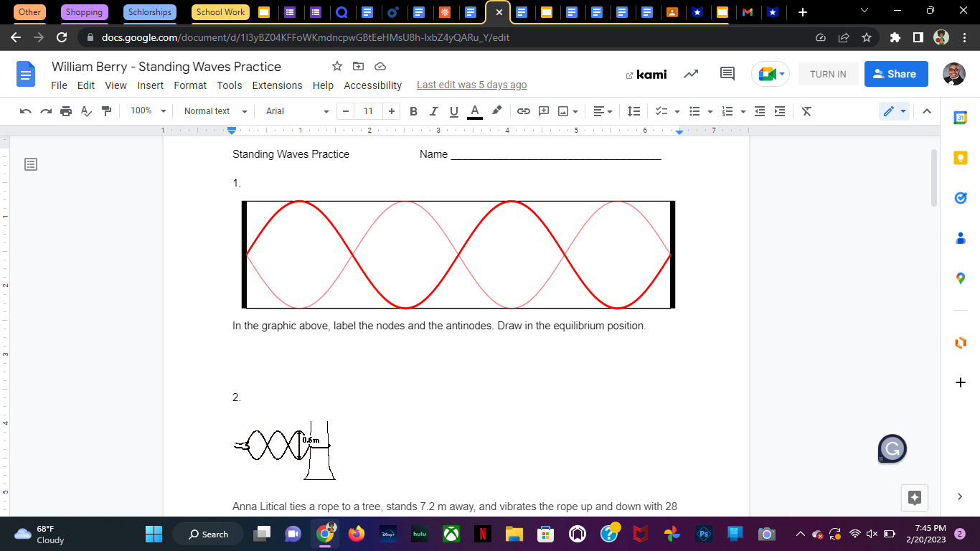Add a comment via the toolbar icon

543,111
